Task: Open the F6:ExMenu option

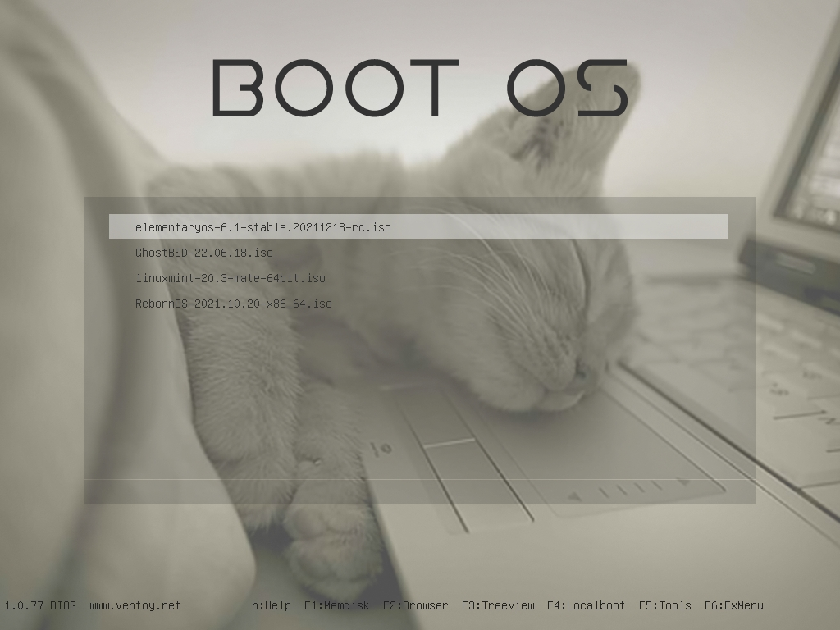Action: 733,605
